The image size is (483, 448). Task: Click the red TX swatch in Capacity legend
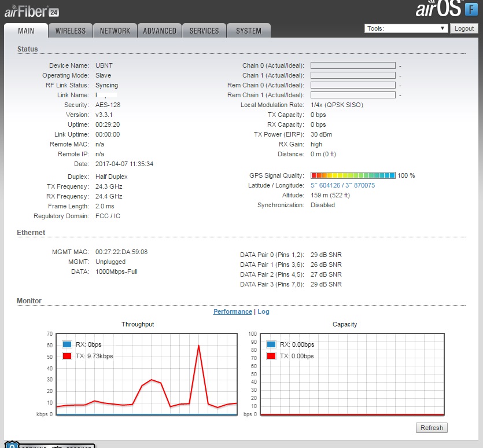pos(271,356)
